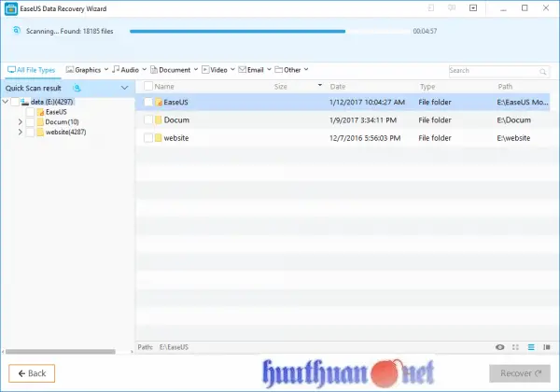Open the title bar dropdown menu icon
This screenshot has width=560, height=392.
pos(473,7)
